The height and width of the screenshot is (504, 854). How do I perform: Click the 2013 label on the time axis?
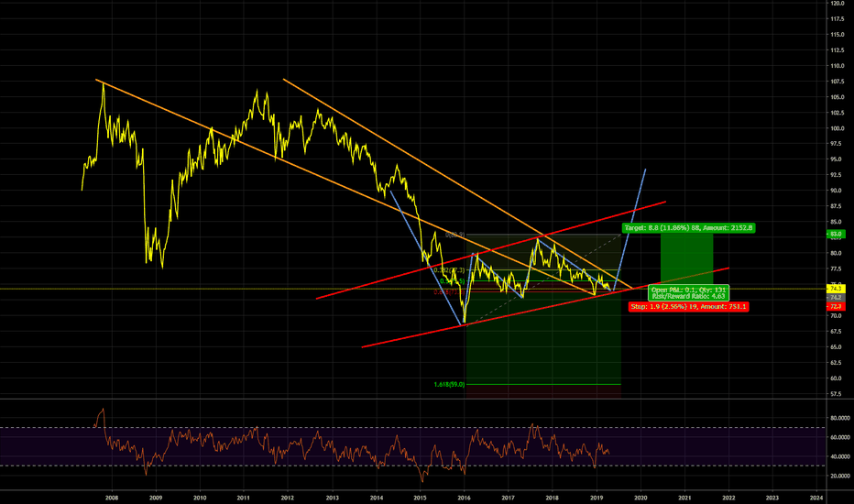click(x=333, y=498)
